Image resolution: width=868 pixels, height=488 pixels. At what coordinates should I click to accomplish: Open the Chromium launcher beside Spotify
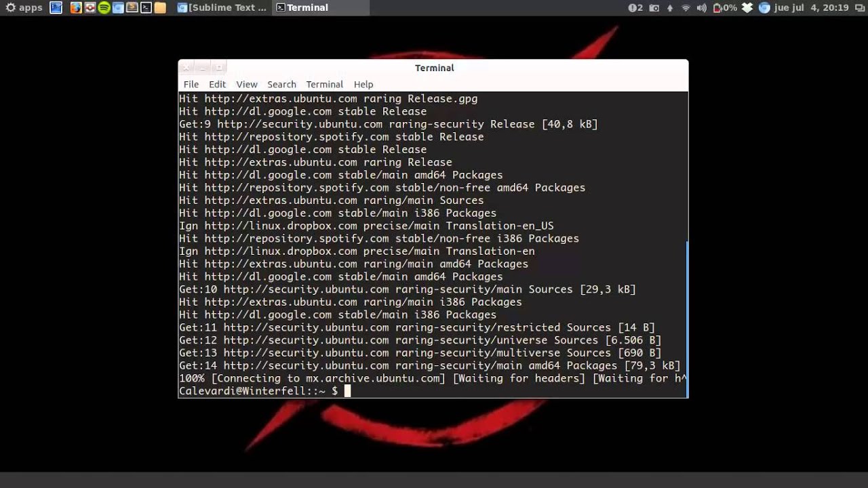pos(118,7)
